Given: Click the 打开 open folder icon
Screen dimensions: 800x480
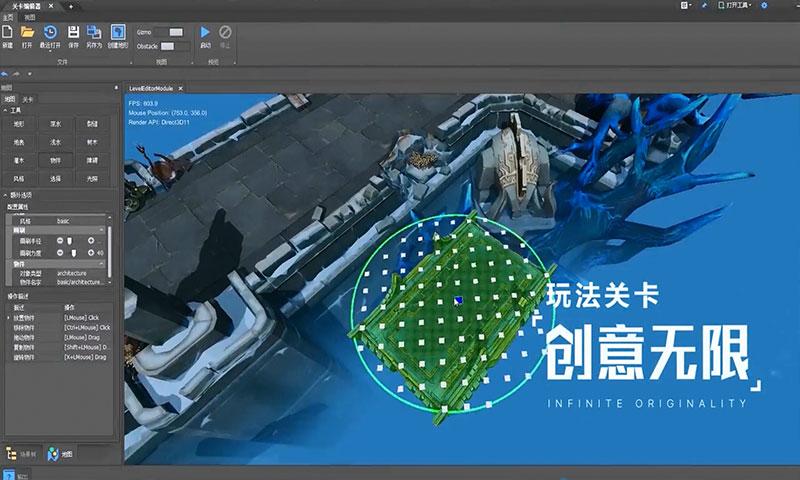Looking at the screenshot, I should pyautogui.click(x=27, y=32).
